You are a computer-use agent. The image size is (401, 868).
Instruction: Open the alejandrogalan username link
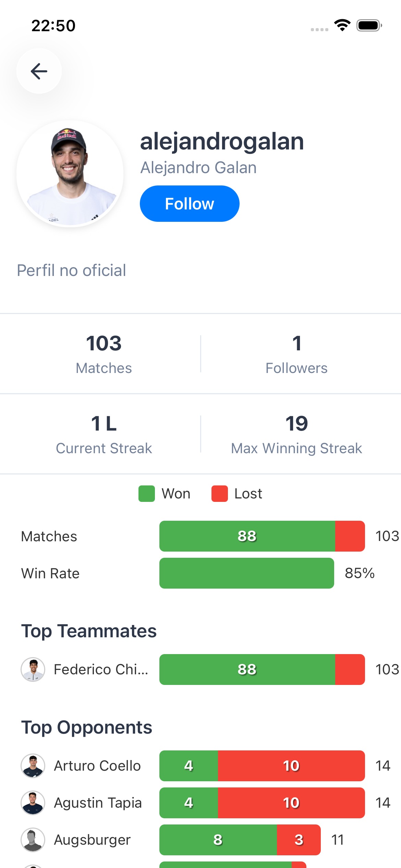(222, 142)
